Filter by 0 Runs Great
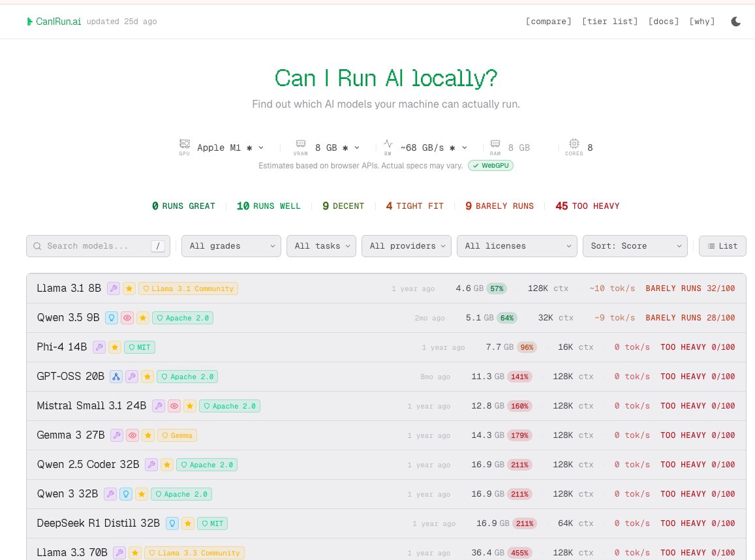This screenshot has height=560, width=755. (183, 206)
